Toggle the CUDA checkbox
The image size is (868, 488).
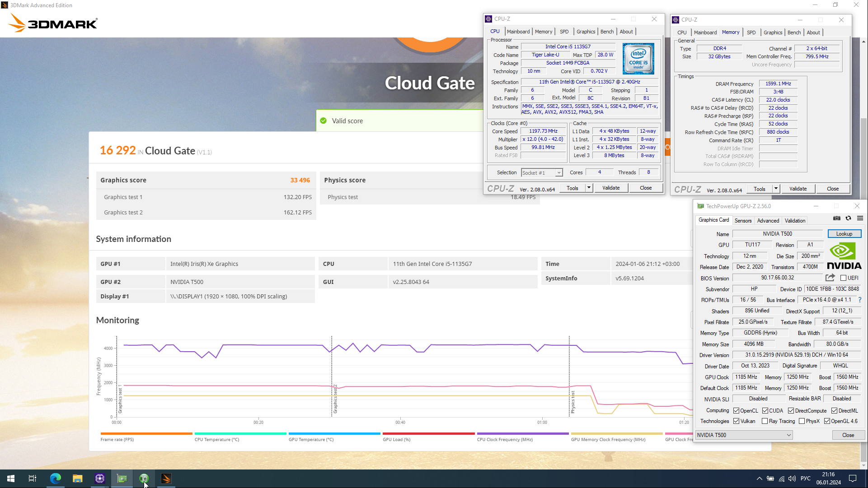click(x=765, y=411)
